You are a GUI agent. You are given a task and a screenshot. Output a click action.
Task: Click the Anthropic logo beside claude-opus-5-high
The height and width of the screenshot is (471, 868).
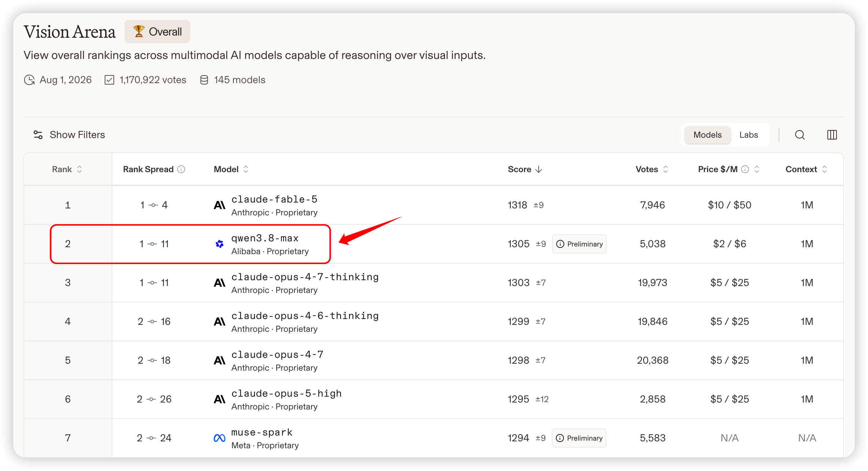(x=220, y=399)
